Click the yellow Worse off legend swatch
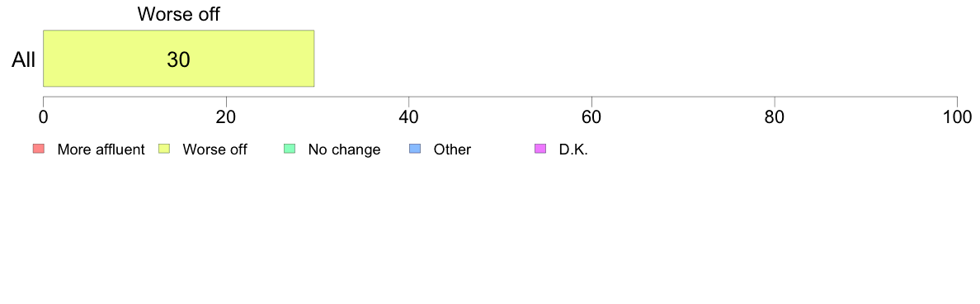 (164, 149)
